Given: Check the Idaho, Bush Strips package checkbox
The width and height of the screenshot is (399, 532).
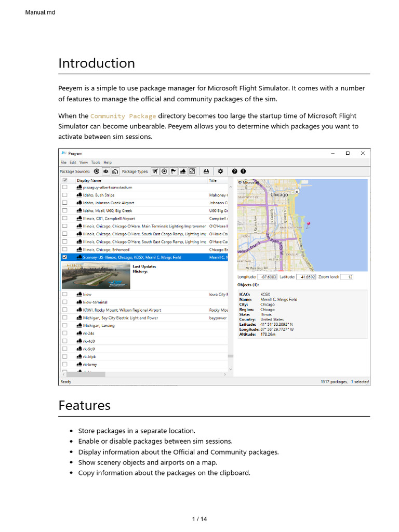Looking at the screenshot, I should click(x=65, y=195).
